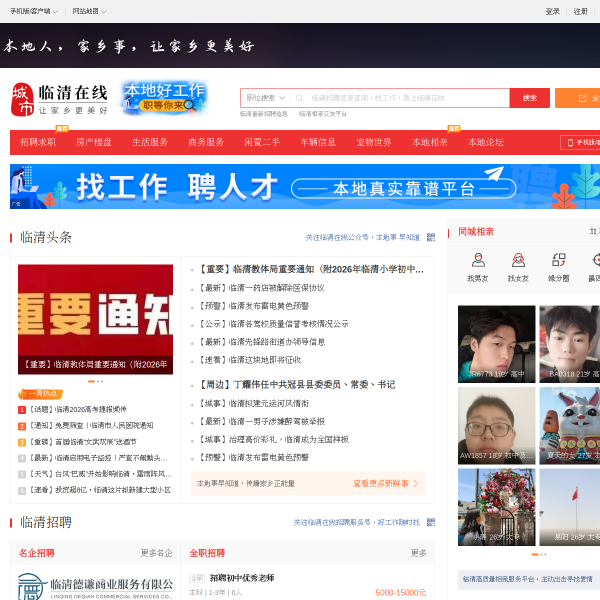Open headline 临清教体局重要通知
The width and height of the screenshot is (600, 600).
point(311,269)
